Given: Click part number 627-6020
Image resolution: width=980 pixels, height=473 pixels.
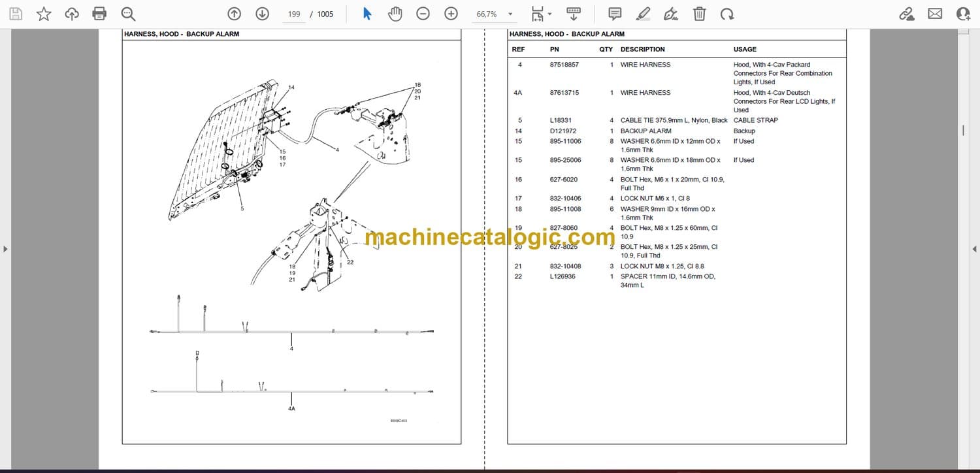Looking at the screenshot, I should click(564, 180).
